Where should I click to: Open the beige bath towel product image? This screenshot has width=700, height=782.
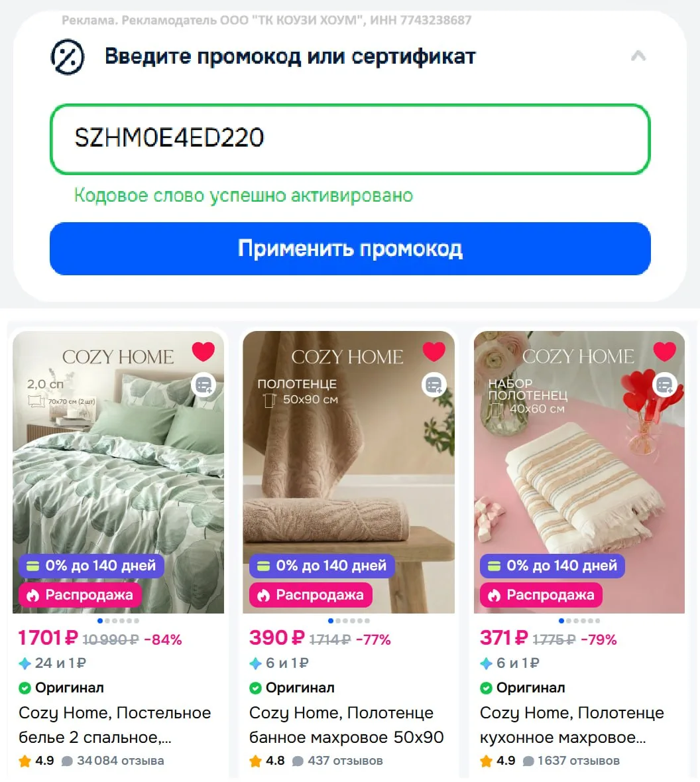pyautogui.click(x=349, y=472)
